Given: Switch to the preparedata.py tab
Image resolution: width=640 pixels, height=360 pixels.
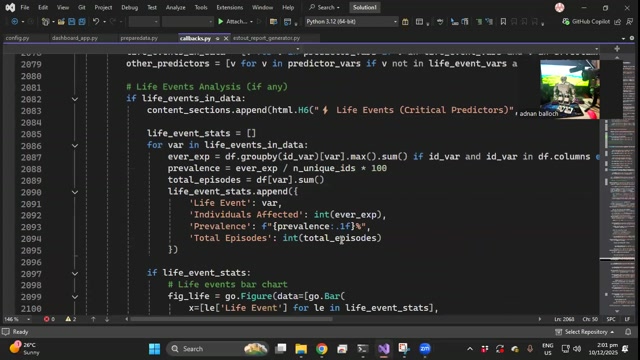Looking at the screenshot, I should (139, 38).
